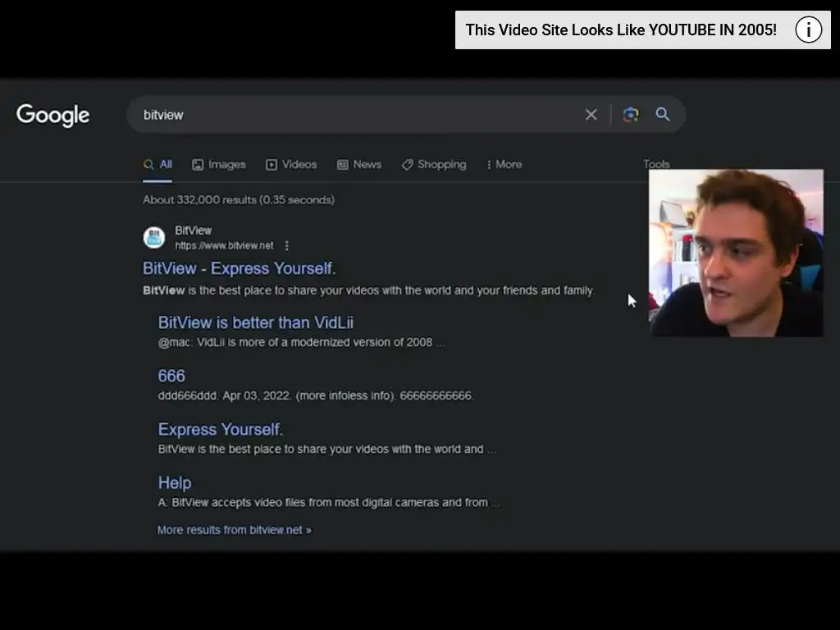This screenshot has width=840, height=630.
Task: Click the snippet 'BitView is the best place to share your videos with the world and your friends'
Action: point(368,290)
